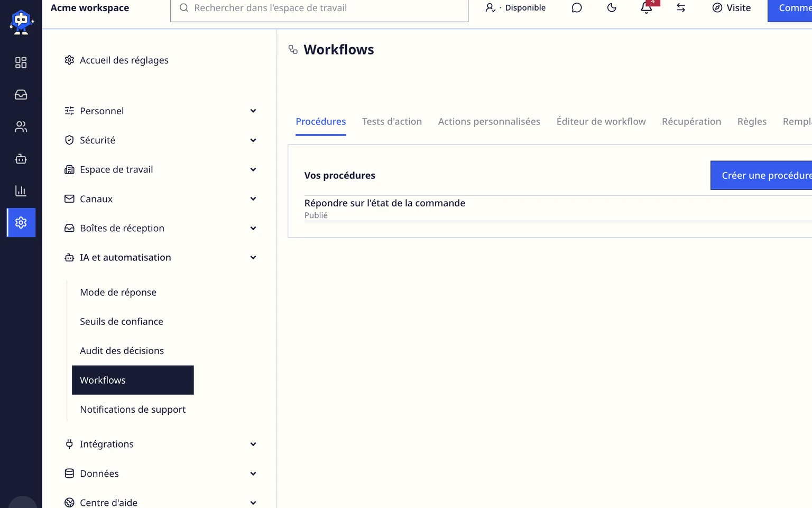
Task: Click the swap arrows icon in header
Action: [681, 8]
